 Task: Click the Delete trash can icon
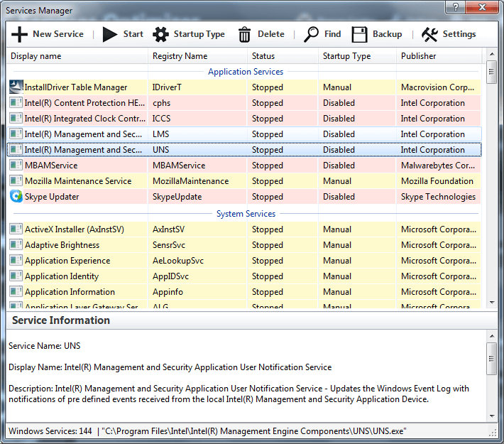click(245, 34)
